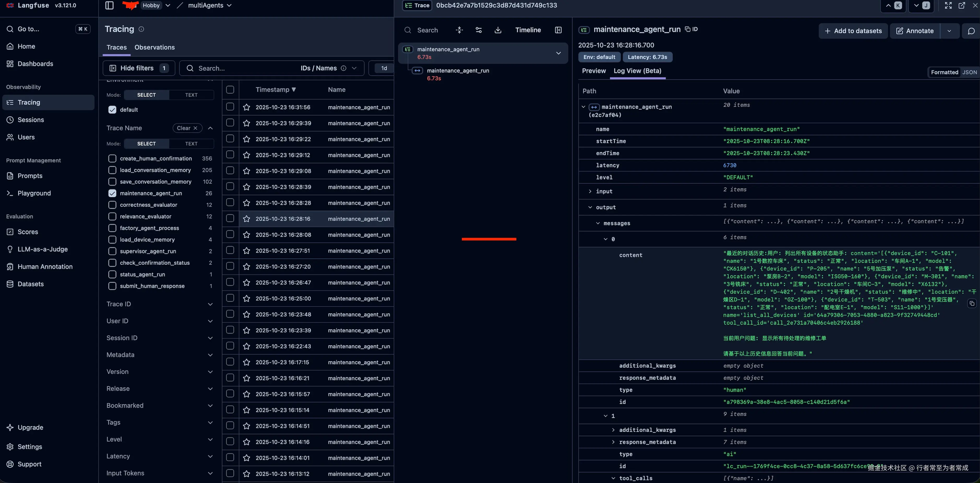The height and width of the screenshot is (483, 980).
Task: Clear the Trace Name filter
Action: pos(187,128)
